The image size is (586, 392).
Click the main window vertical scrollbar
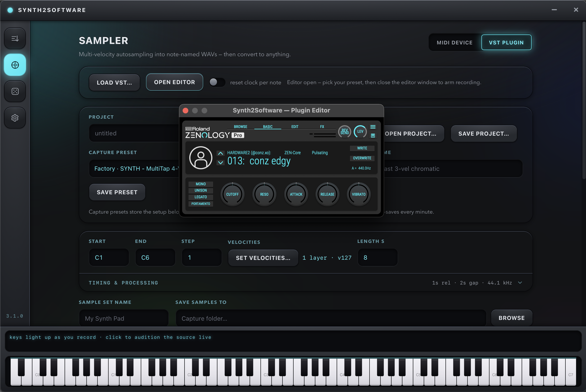click(x=584, y=100)
